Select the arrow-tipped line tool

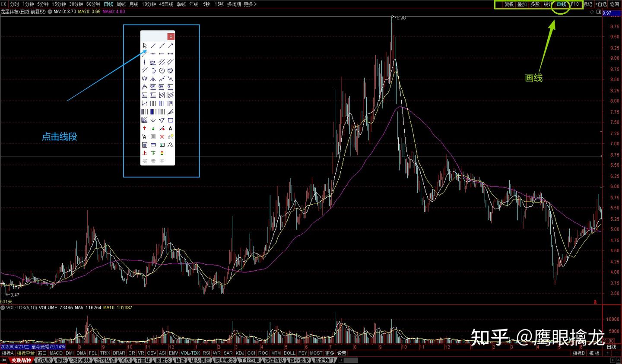tap(171, 45)
